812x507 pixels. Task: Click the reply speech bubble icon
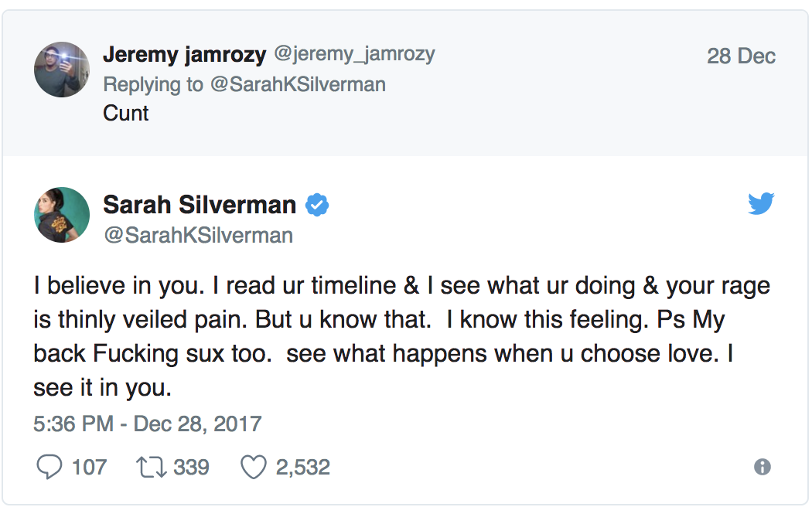(49, 467)
